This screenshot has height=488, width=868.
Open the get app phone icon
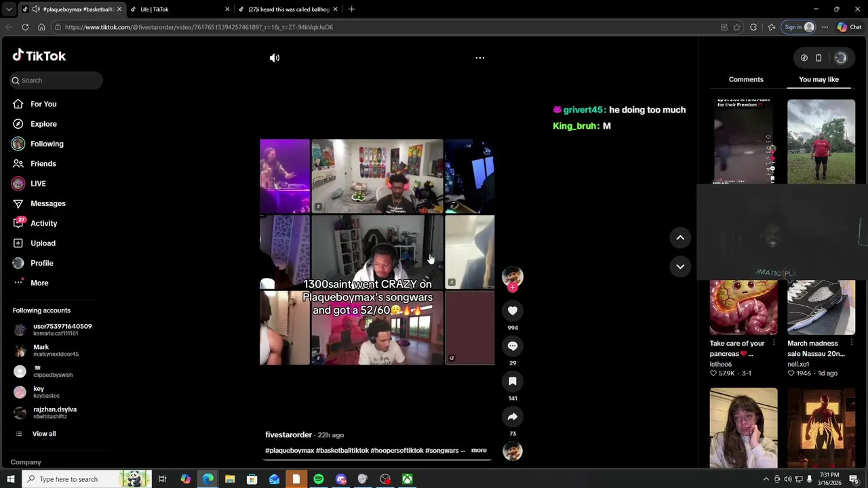click(x=818, y=58)
